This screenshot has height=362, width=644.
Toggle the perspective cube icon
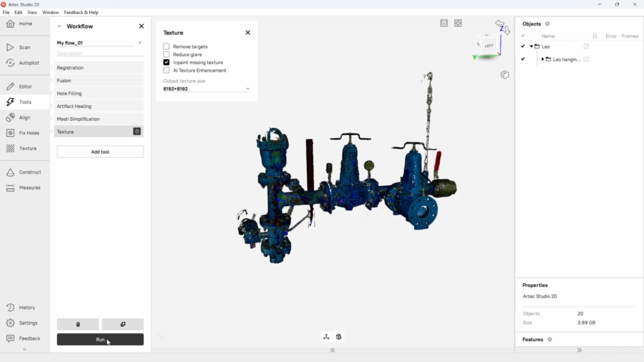click(x=505, y=75)
